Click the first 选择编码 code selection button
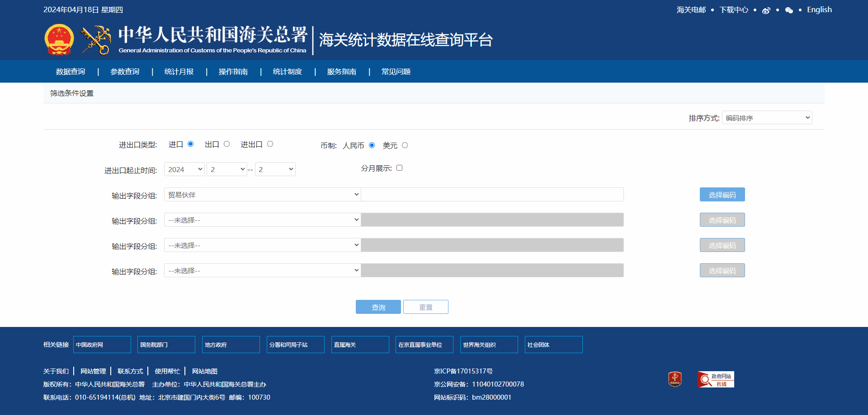The height and width of the screenshot is (415, 868). (x=722, y=194)
